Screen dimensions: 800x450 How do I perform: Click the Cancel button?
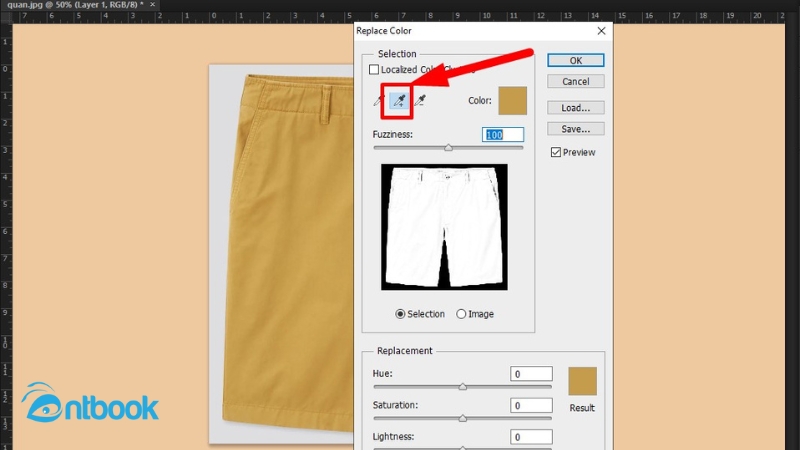pos(576,81)
